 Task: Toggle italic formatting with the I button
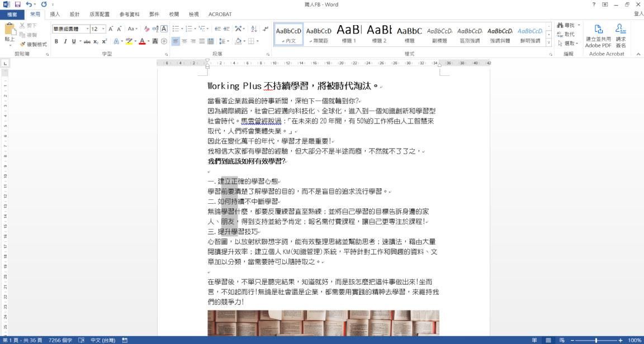65,41
